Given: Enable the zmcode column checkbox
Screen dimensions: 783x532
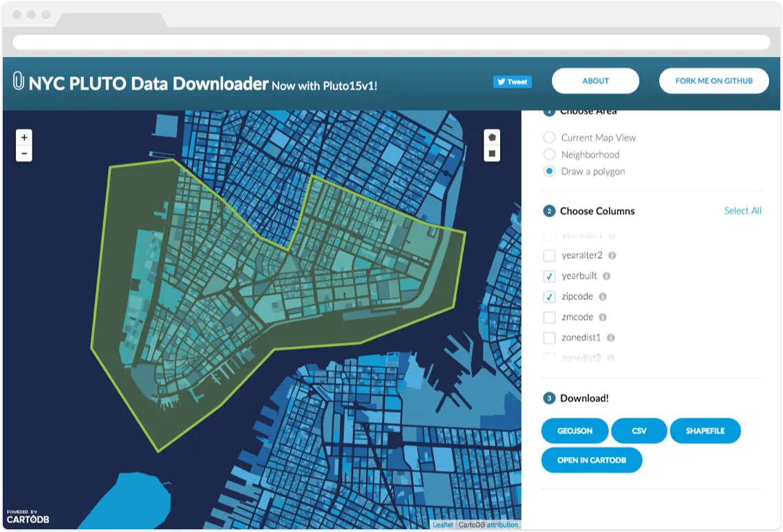Looking at the screenshot, I should [549, 317].
